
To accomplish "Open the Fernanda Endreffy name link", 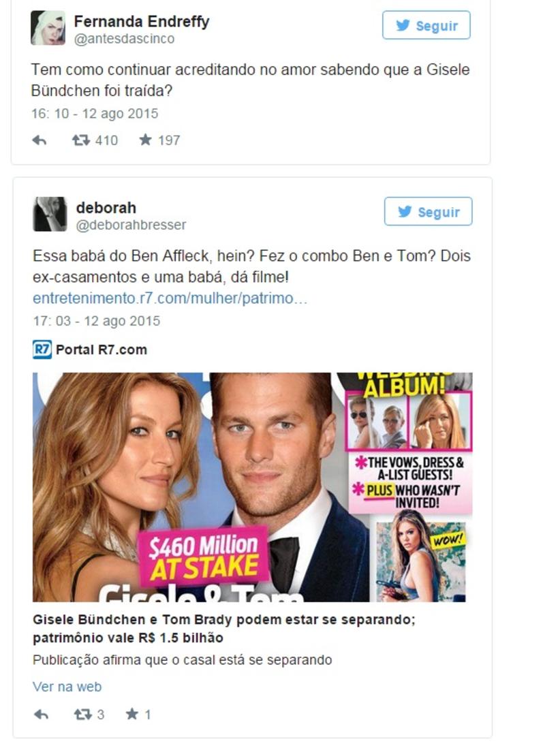I will coord(142,22).
